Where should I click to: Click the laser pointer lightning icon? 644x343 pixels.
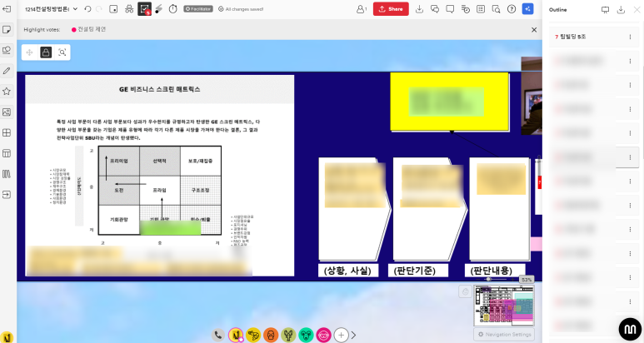[x=158, y=9]
